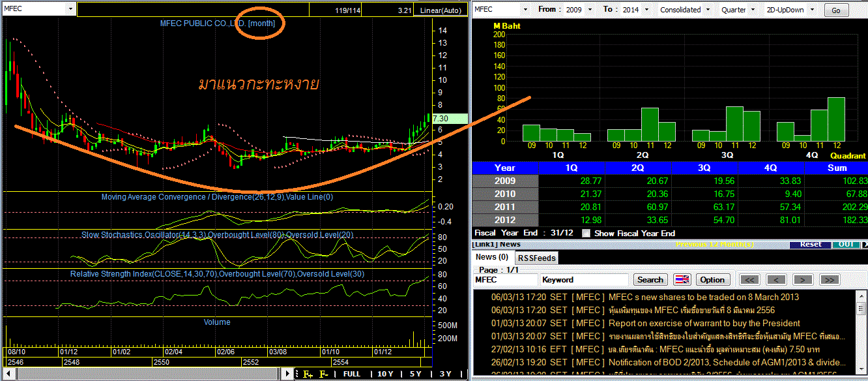Screen dimensions: 868x381
Task: Click the Linear(Auto) scale label
Action: pyautogui.click(x=440, y=10)
